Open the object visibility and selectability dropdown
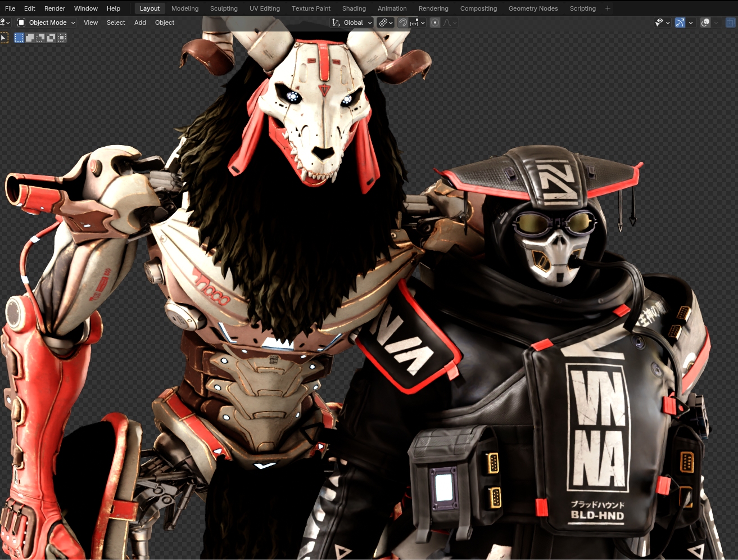 tap(662, 22)
